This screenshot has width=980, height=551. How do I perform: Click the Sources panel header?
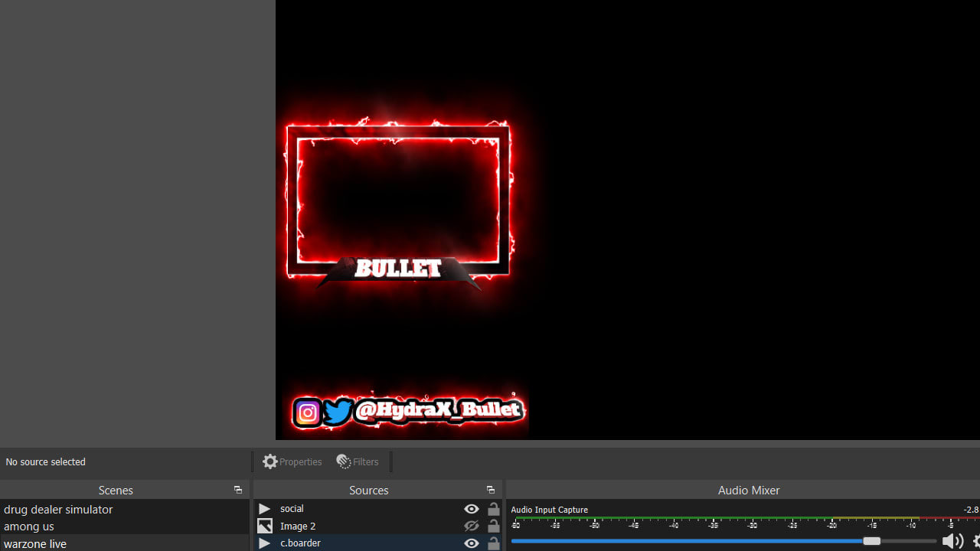click(368, 490)
